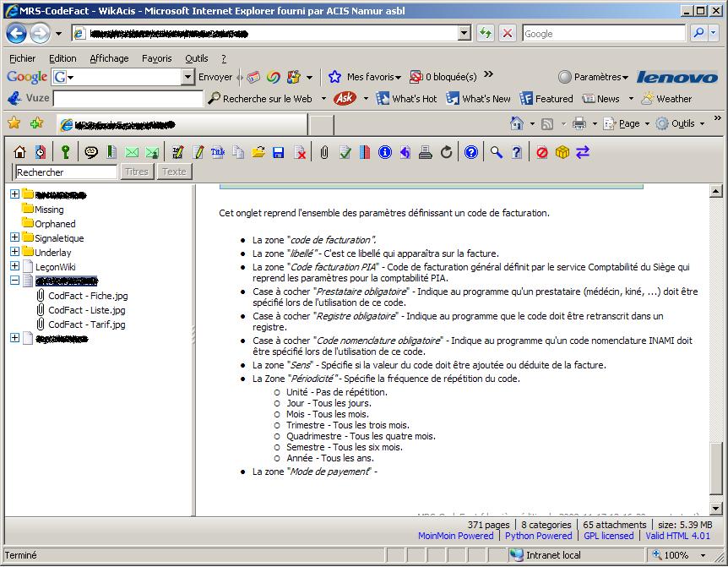728x567 pixels.
Task: Click the blue floppy disk save icon
Action: (x=279, y=152)
